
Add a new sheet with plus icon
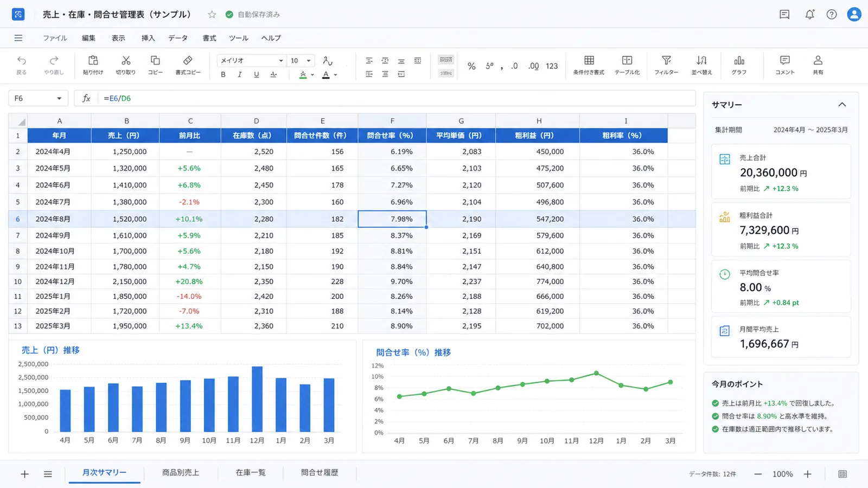pos(24,474)
